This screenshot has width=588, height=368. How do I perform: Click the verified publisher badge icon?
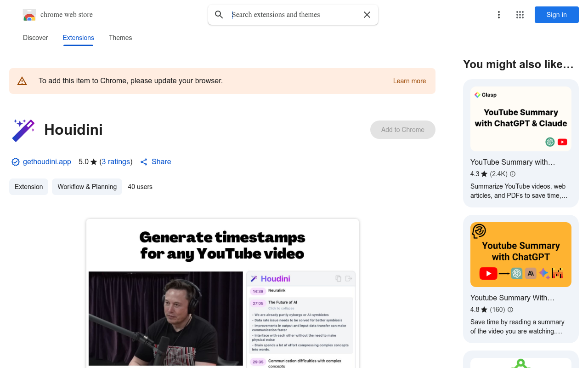pos(16,162)
